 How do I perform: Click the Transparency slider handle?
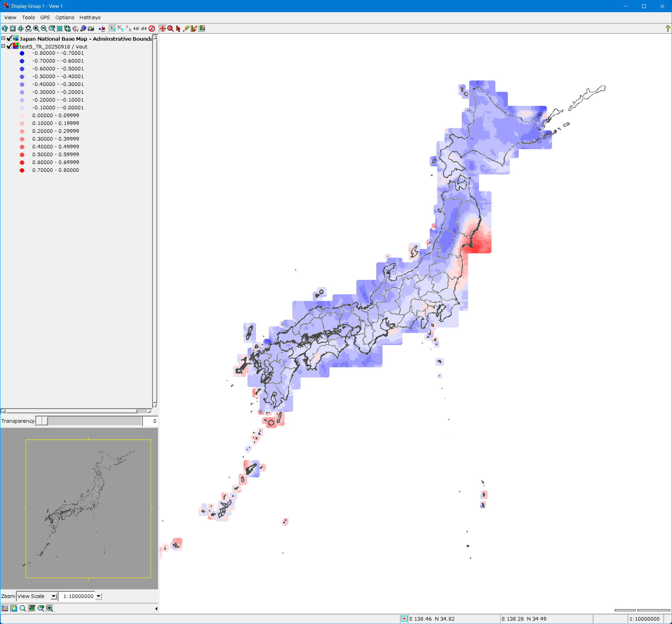coord(42,421)
